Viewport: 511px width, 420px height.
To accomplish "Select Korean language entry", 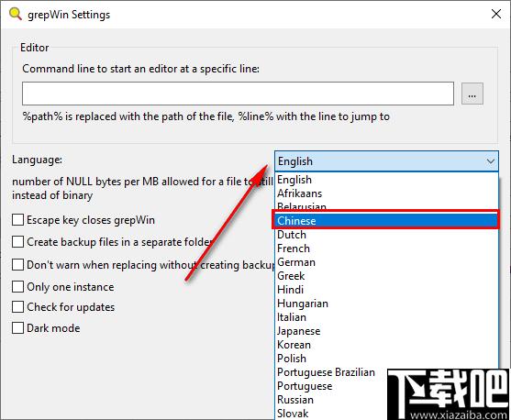I will click(386, 345).
